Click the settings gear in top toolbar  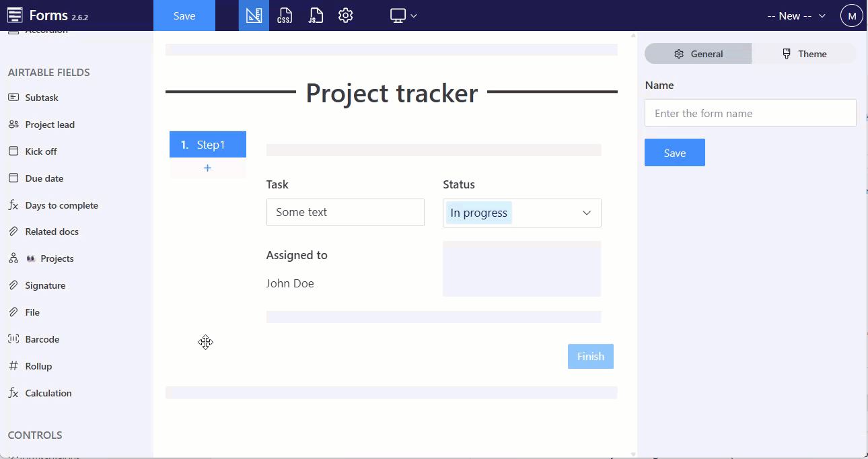tap(346, 15)
